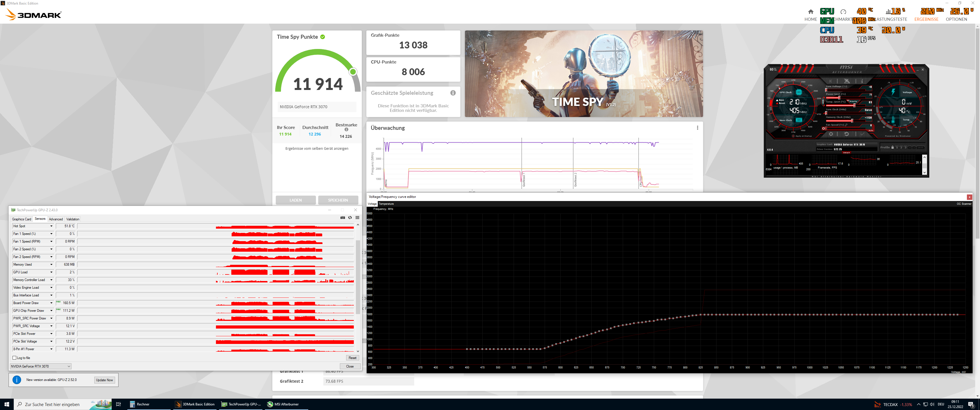Viewport: 980px width, 410px height.
Task: Click the GPU-Z refresh sensors icon
Action: 350,218
